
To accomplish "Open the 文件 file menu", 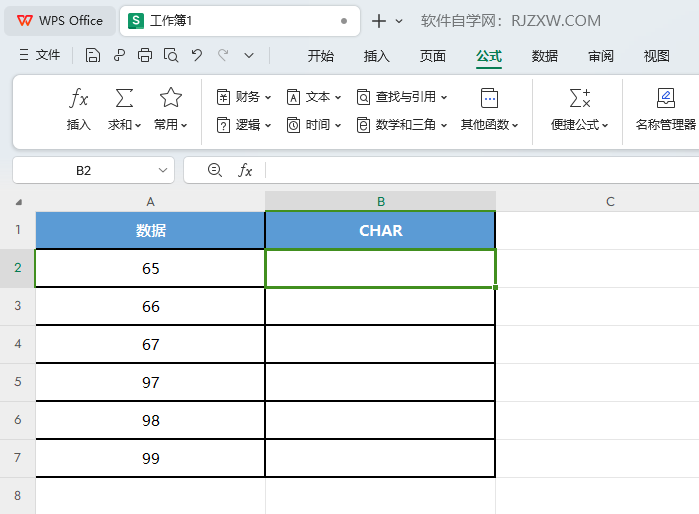I will tap(40, 55).
